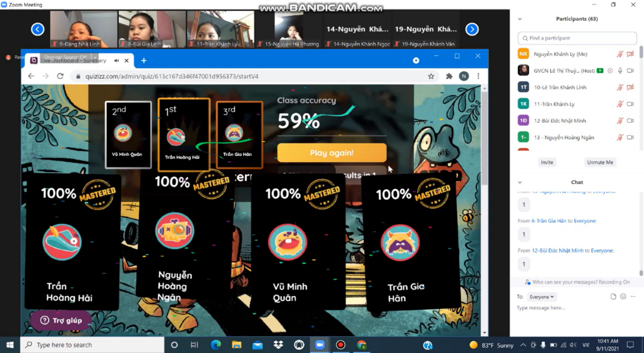Open a new browser tab
Viewport: 644px width, 353px height.
[x=144, y=61]
